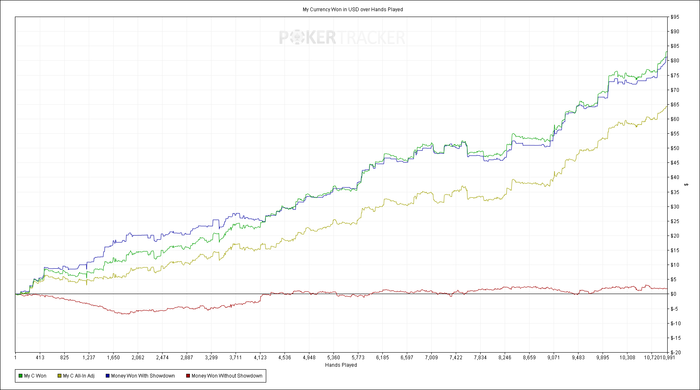Click the '6,185' x-axis tick label
Image resolution: width=700 pixels, height=390 pixels.
tap(383, 357)
